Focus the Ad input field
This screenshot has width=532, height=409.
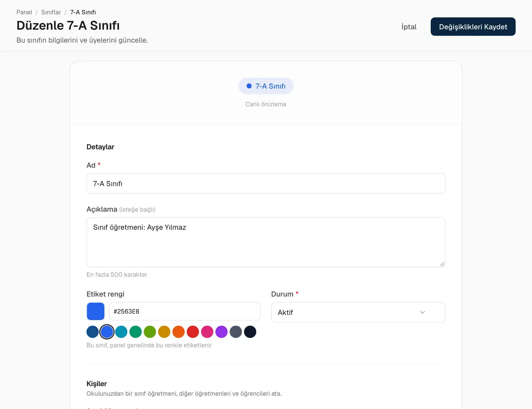point(266,184)
